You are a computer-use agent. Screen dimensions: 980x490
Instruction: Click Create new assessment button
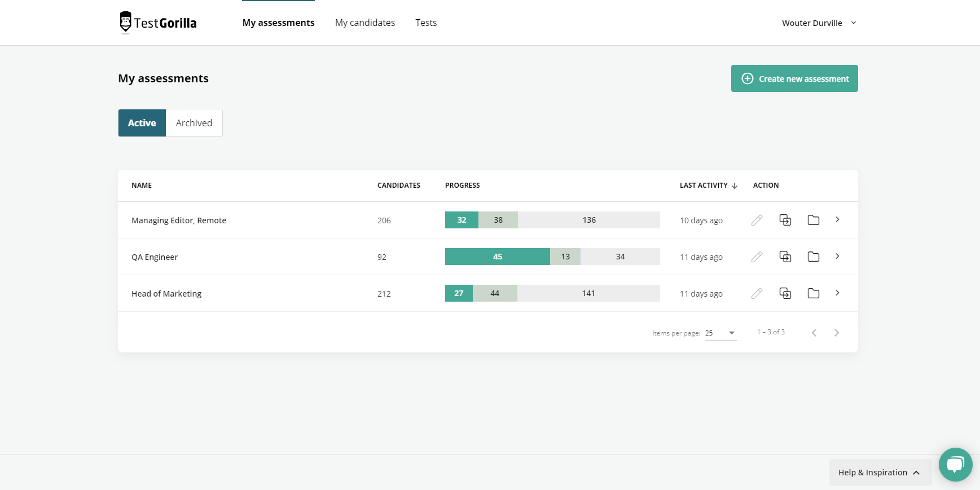794,78
